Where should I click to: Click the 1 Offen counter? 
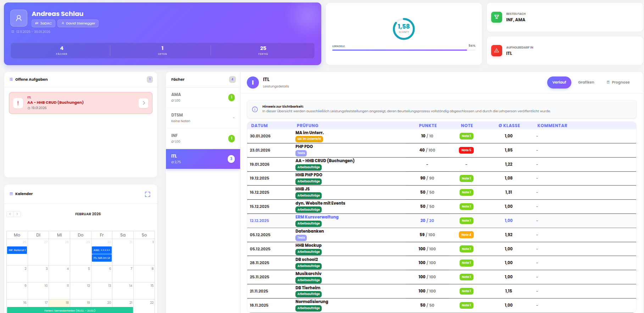click(x=162, y=51)
